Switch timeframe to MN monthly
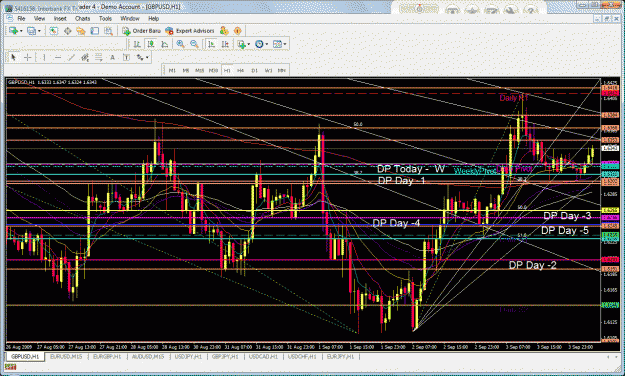This screenshot has height=376, width=625. click(282, 71)
